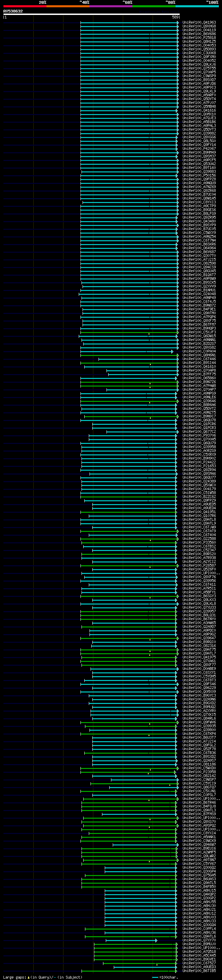Click the red 20% identity legend segment
Image resolution: width=222 pixels, height=980 pixels.
[x=25, y=7]
